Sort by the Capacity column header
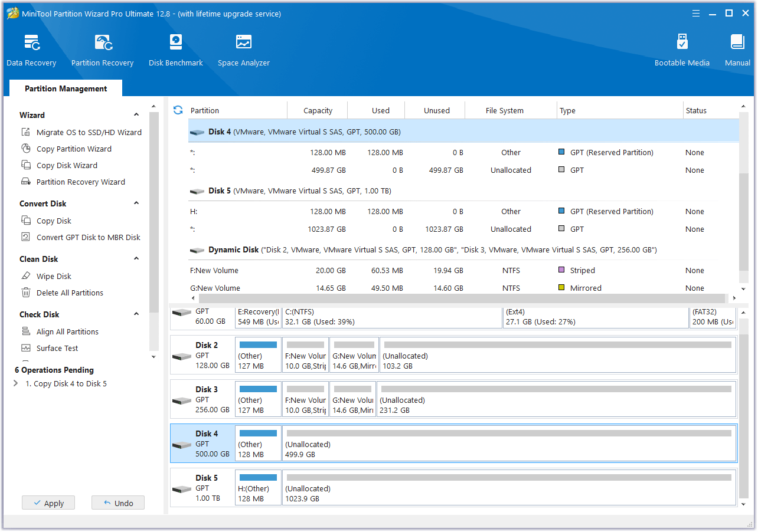 (318, 110)
